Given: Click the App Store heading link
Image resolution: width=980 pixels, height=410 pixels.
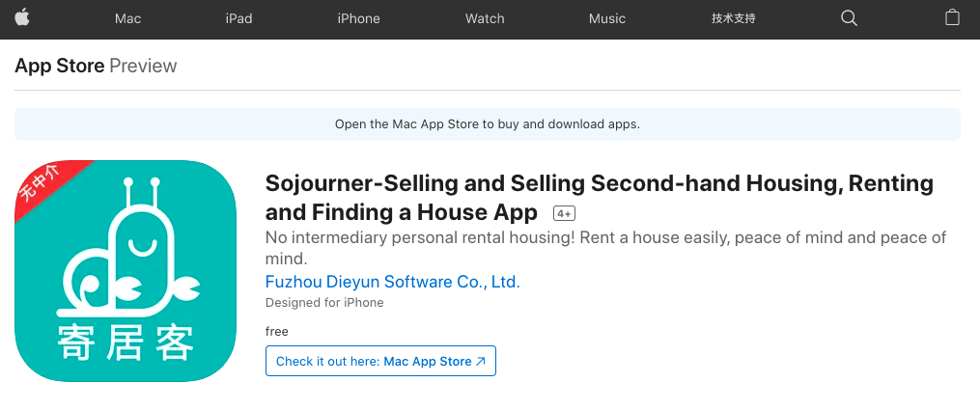Looking at the screenshot, I should (x=59, y=66).
